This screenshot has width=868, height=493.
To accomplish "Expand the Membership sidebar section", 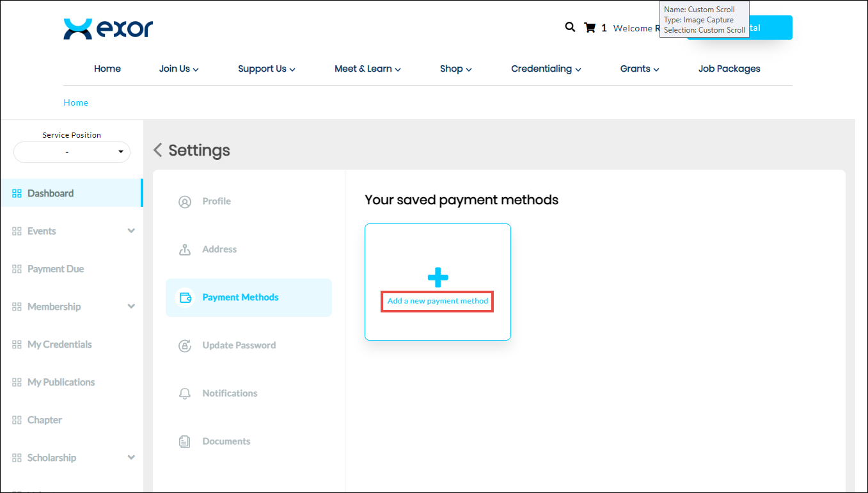I will [x=131, y=307].
